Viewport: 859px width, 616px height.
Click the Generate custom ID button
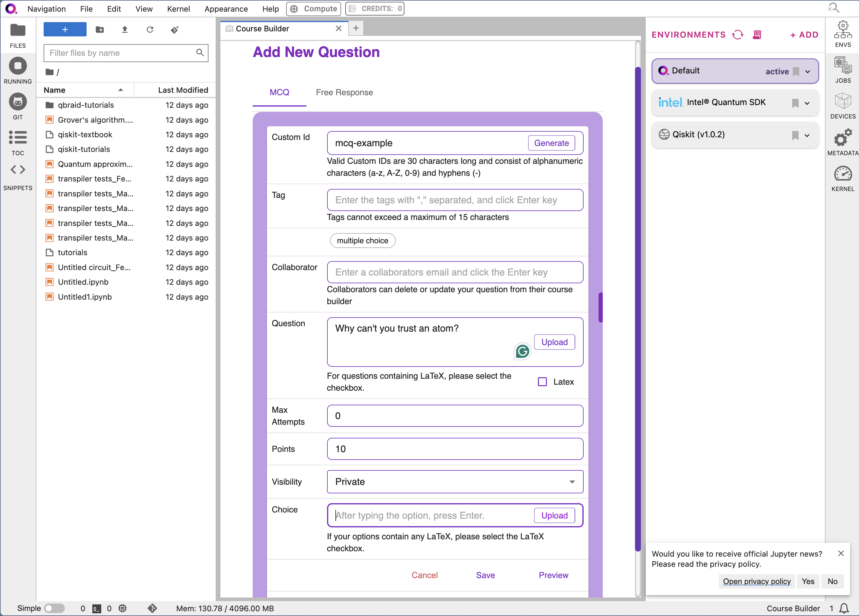pyautogui.click(x=551, y=143)
